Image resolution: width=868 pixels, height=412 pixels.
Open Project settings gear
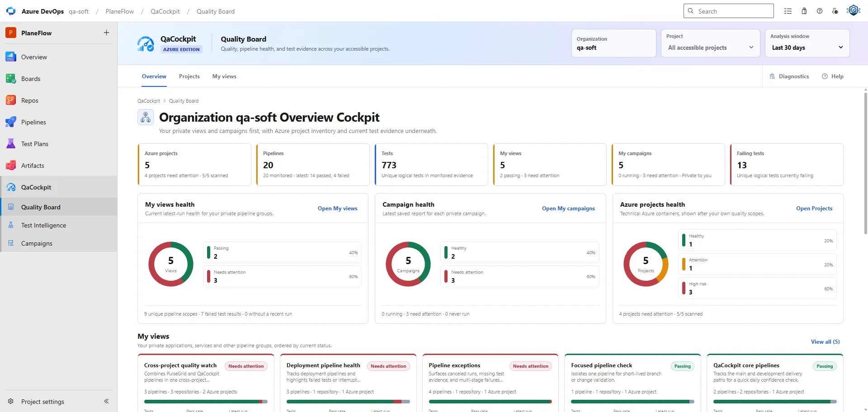[x=11, y=401]
